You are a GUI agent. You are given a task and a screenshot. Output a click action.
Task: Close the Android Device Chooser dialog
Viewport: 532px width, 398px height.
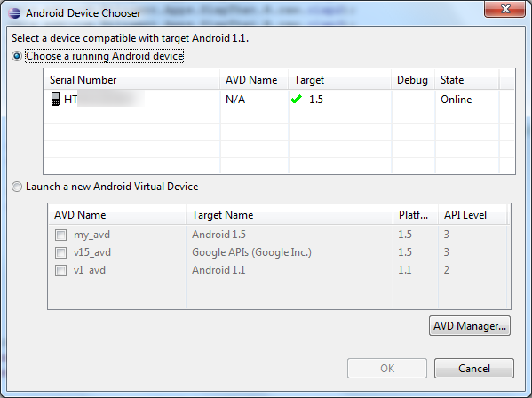[504, 9]
